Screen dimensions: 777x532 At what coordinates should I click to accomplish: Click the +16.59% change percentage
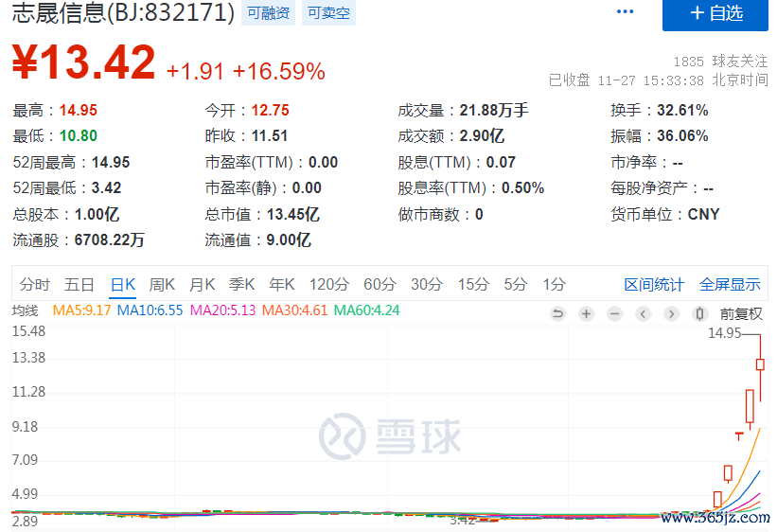point(279,71)
